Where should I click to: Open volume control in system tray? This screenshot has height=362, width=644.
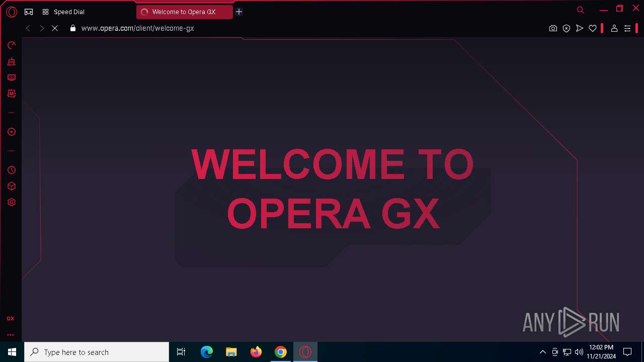(579, 352)
